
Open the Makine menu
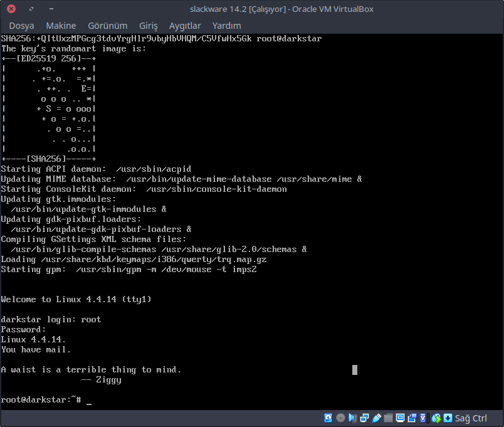click(61, 26)
